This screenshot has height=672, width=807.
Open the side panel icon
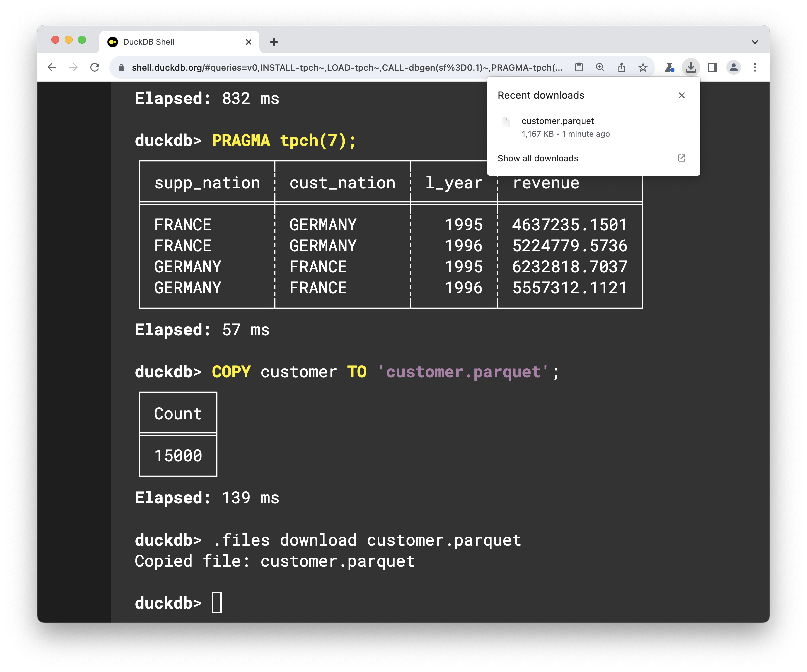click(x=712, y=67)
